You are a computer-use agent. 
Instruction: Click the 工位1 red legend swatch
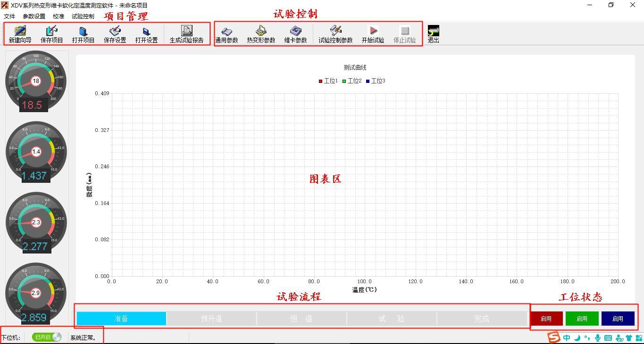coord(321,81)
